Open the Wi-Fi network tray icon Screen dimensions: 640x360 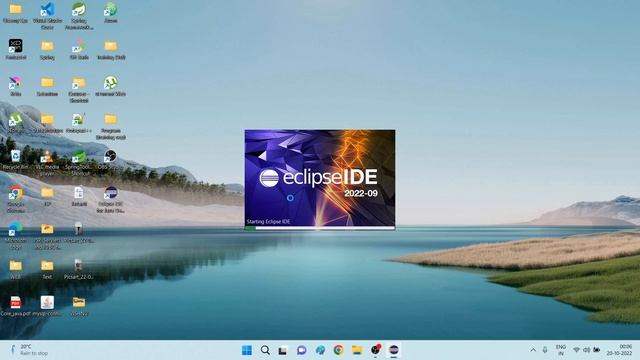pos(576,350)
